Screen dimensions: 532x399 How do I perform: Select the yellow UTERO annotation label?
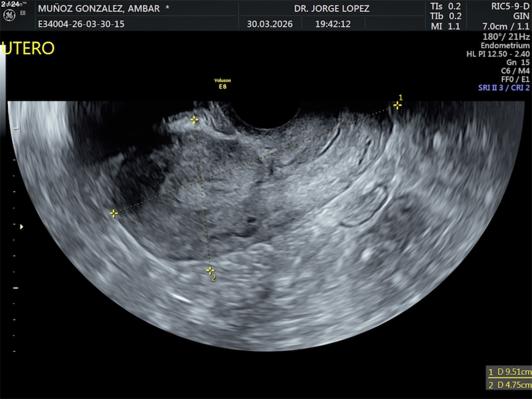click(28, 48)
